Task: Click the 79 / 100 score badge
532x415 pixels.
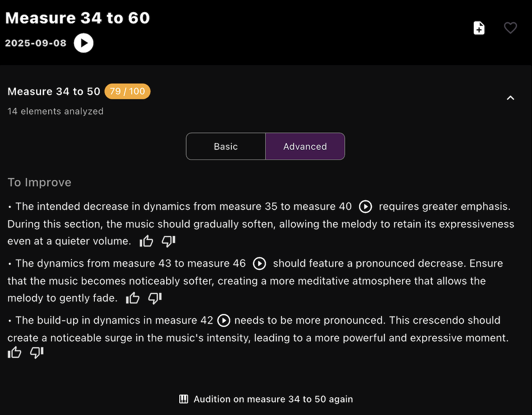Action: click(127, 92)
